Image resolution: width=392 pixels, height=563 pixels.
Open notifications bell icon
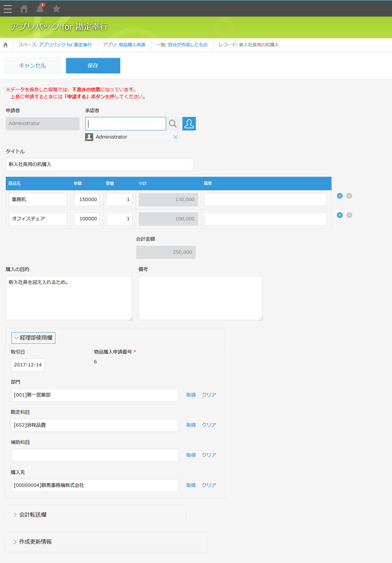click(40, 8)
